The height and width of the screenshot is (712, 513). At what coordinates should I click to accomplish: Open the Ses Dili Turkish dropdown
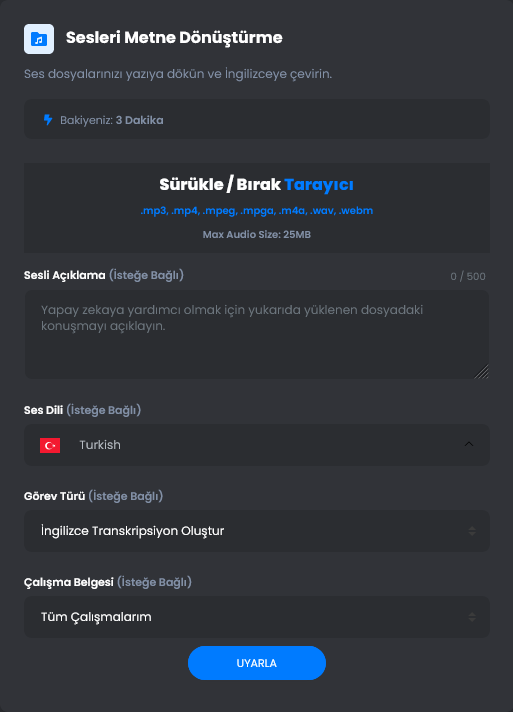257,445
